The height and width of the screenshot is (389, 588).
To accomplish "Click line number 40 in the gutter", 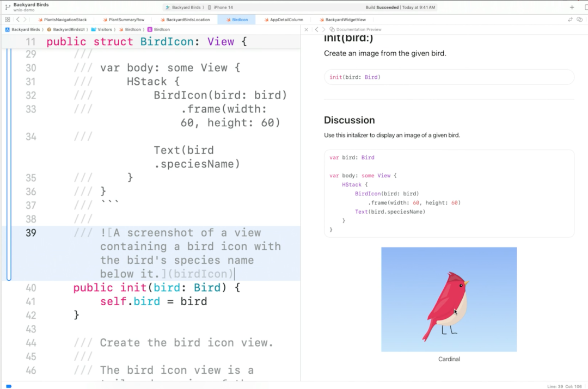I will coord(30,288).
